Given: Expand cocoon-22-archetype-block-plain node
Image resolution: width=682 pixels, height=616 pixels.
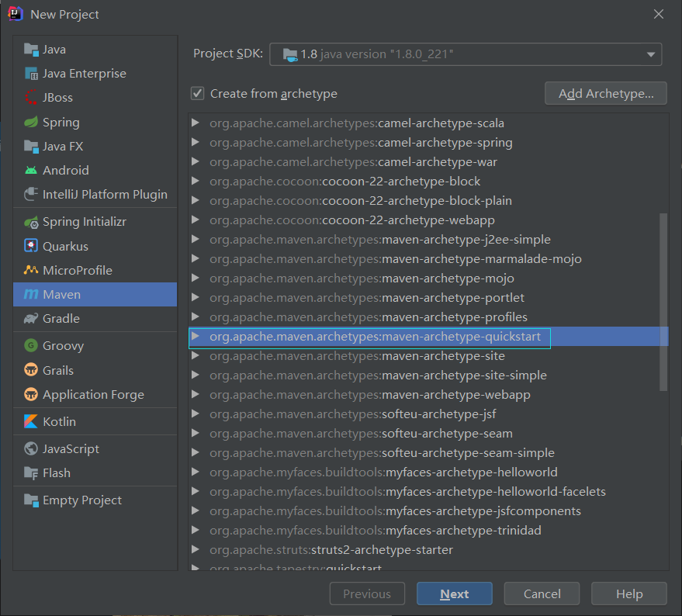Looking at the screenshot, I should 196,200.
